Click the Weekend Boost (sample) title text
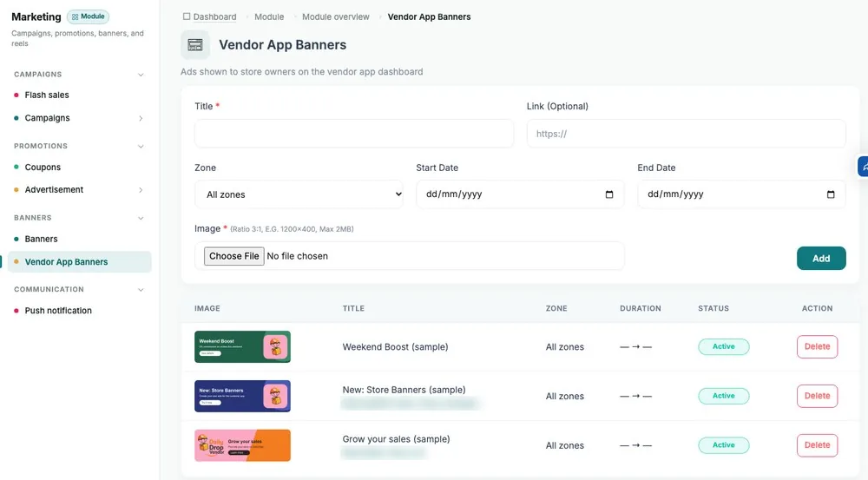Screen dimensions: 868x480 click(x=395, y=347)
